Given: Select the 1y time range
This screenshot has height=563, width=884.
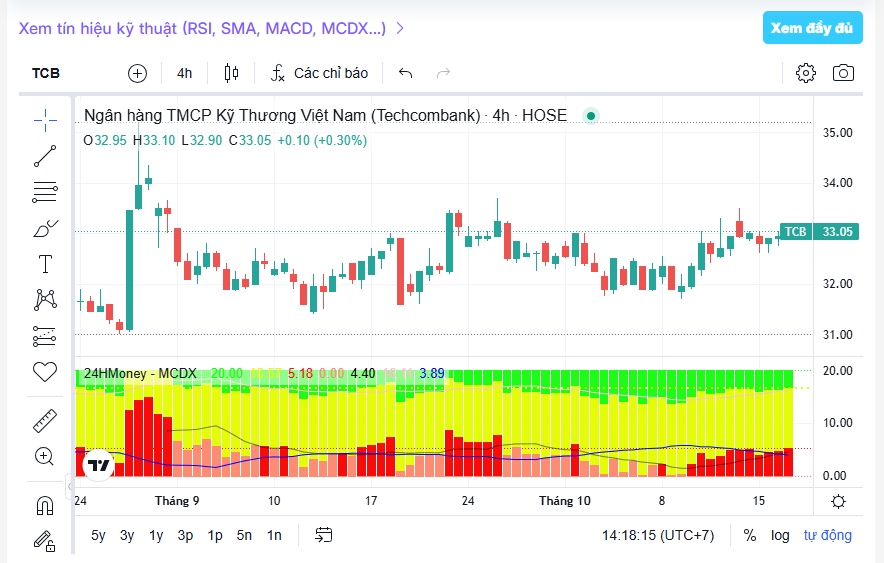Looking at the screenshot, I should coord(156,535).
